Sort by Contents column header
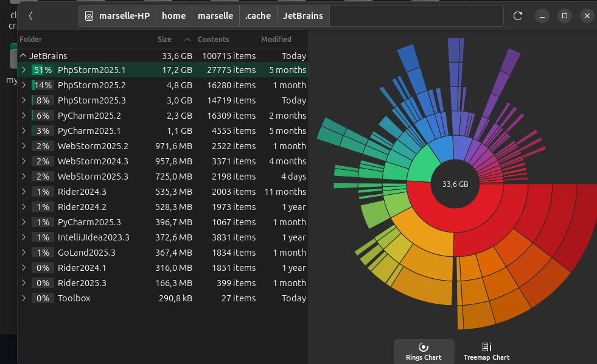 pos(213,39)
